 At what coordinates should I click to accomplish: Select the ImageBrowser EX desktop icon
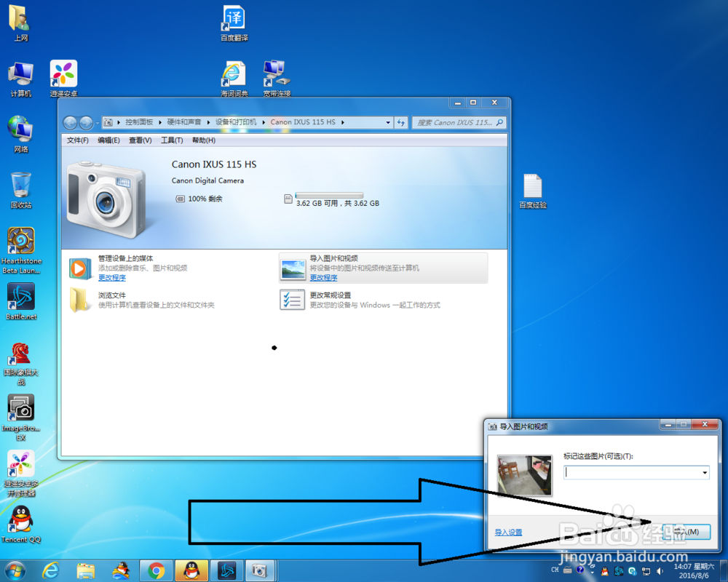point(21,418)
